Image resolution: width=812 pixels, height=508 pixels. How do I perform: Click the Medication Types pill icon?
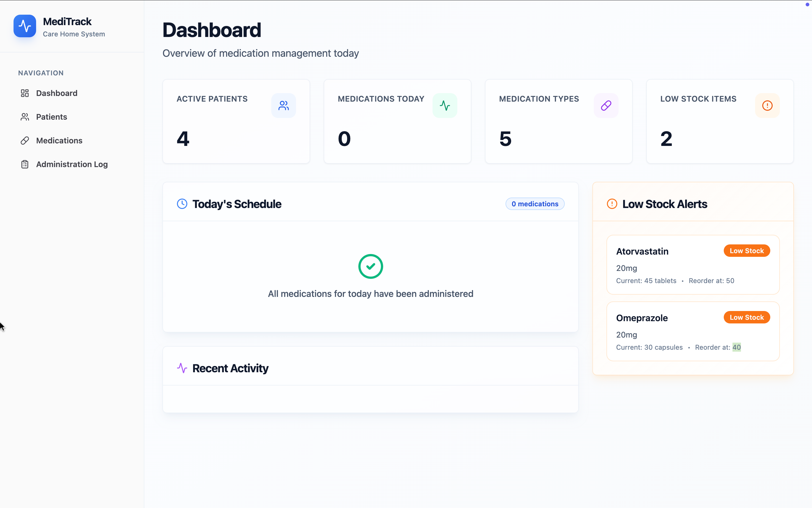(606, 106)
